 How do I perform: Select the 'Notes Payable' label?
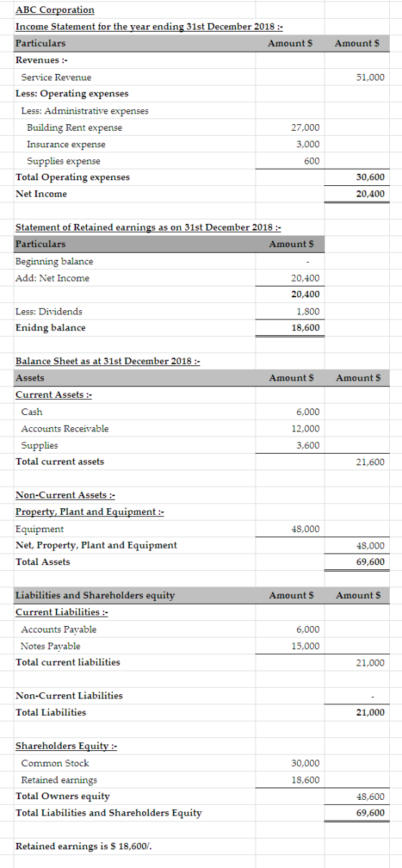pos(50,646)
